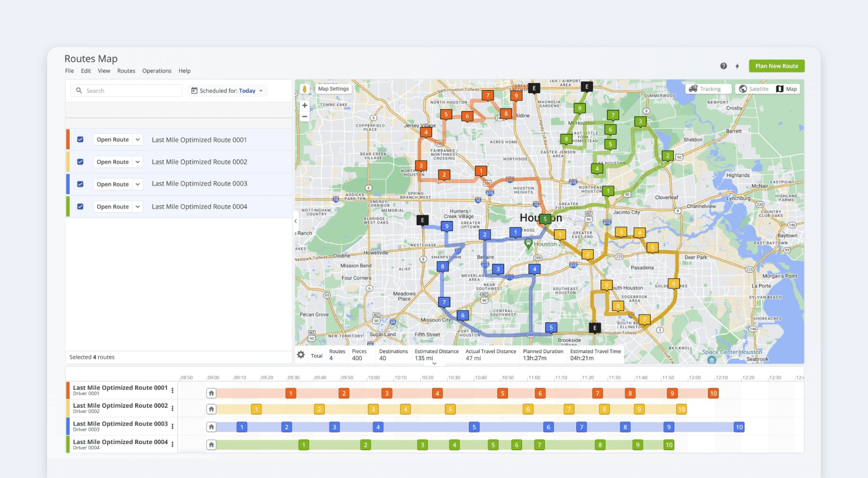868x478 pixels.
Task: Zoom in on the map with the plus icon
Action: 304,105
